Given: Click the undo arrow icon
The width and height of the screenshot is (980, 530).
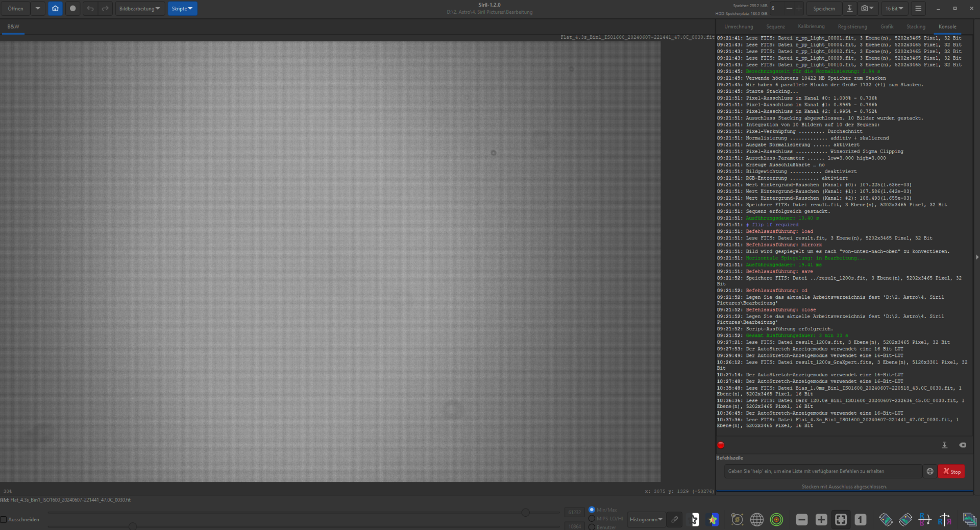Looking at the screenshot, I should 90,9.
